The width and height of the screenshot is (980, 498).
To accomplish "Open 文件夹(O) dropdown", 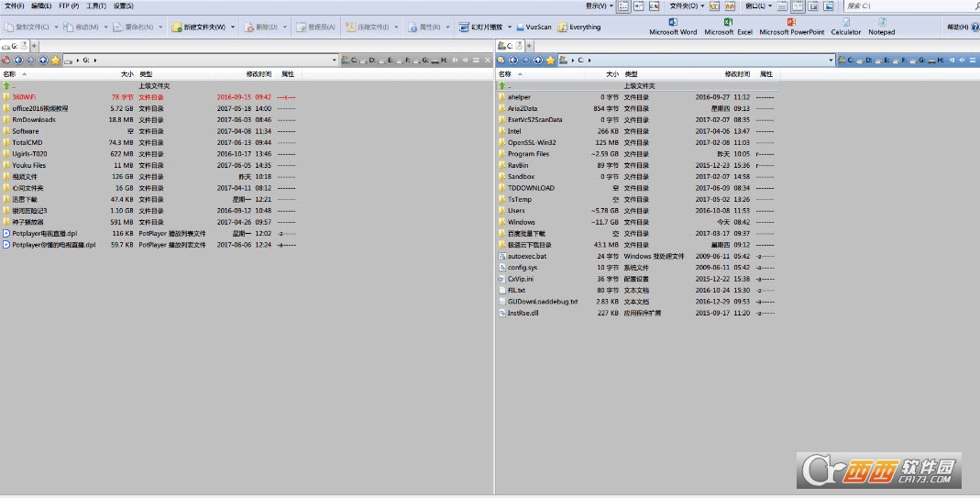I will click(687, 6).
